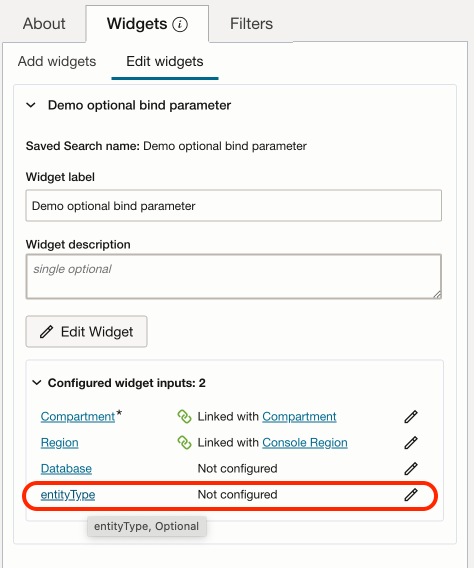Screen dimensions: 474x568
Task: Click the pencil icon for entityType input
Action: 411,495
